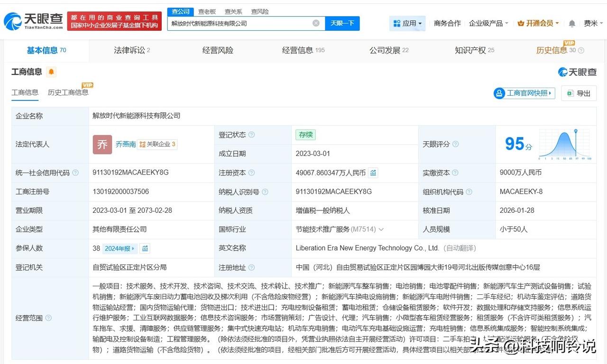Select the 企业类型 value 其他有限责任公司
Image resolution: width=607 pixels, height=364 pixels.
click(120, 229)
